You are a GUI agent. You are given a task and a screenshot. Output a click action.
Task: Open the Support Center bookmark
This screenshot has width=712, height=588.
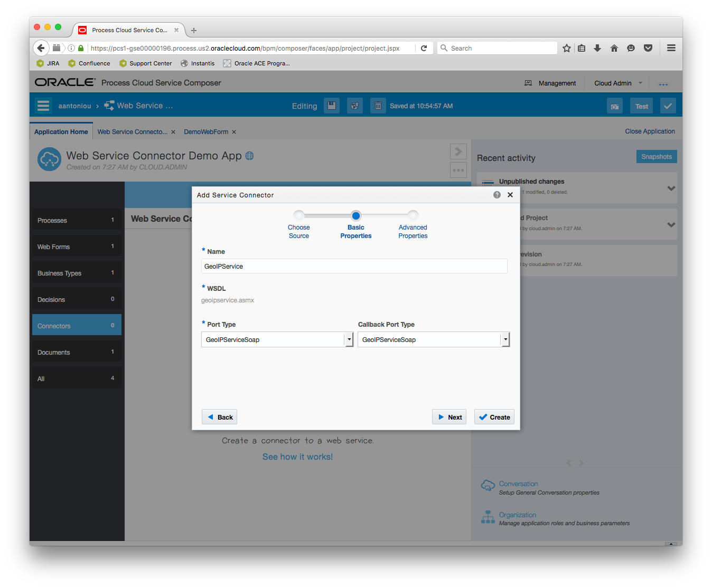(145, 63)
